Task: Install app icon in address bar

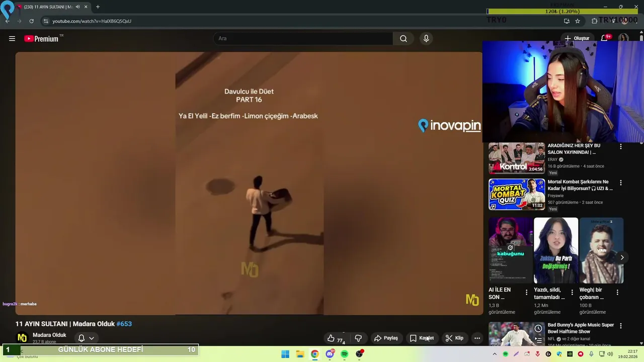Action: pos(567,21)
